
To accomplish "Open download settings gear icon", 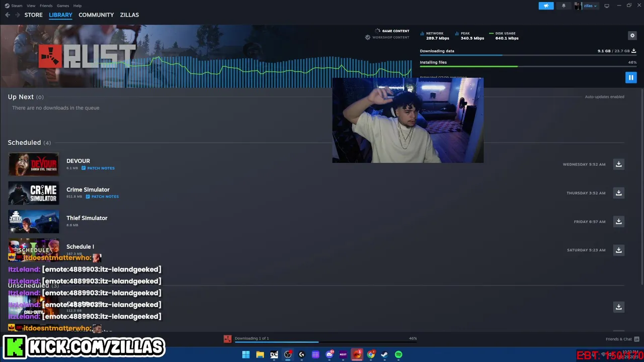I will point(632,35).
